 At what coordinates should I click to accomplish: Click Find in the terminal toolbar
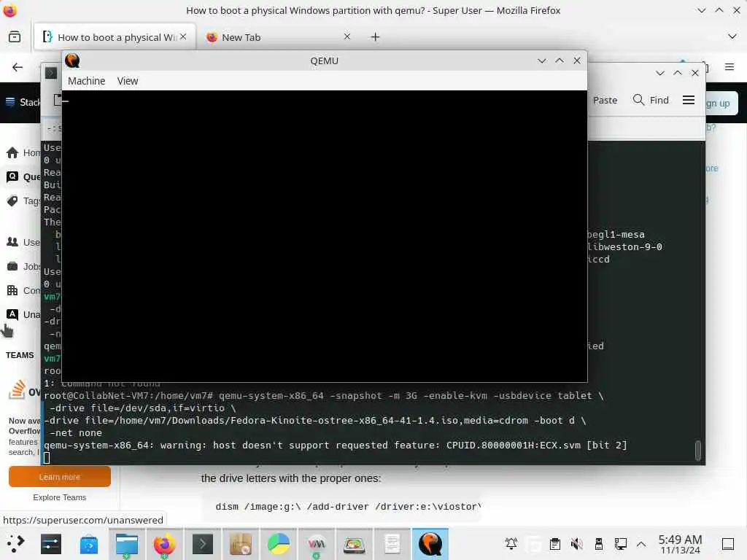(650, 100)
